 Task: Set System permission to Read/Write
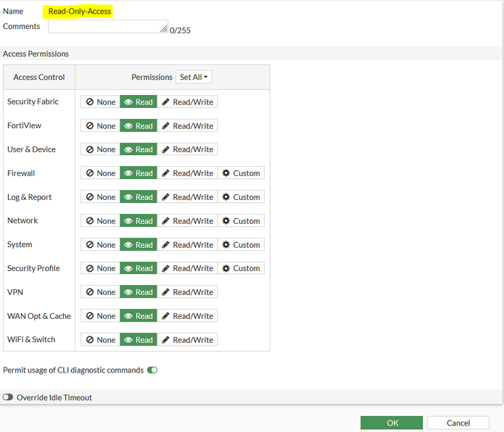coord(187,244)
